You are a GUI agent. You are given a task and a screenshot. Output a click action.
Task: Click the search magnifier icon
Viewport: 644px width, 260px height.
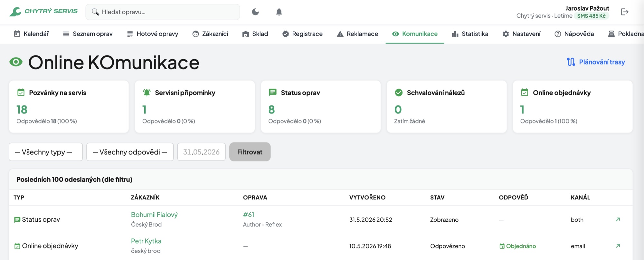coord(95,12)
